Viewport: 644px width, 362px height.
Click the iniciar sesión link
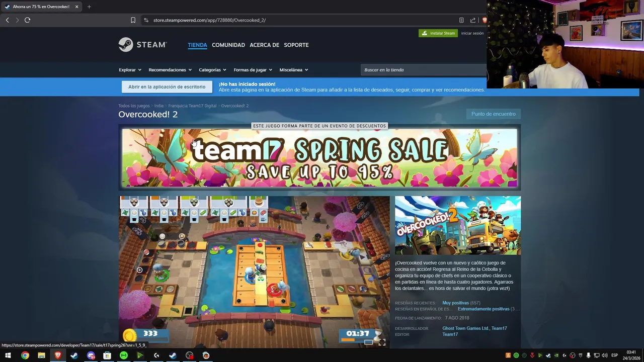(x=472, y=33)
